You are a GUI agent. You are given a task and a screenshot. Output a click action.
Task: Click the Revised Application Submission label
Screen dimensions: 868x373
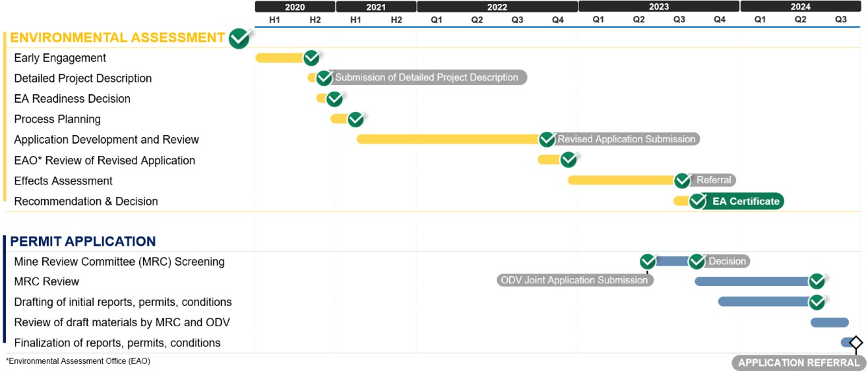coord(626,140)
